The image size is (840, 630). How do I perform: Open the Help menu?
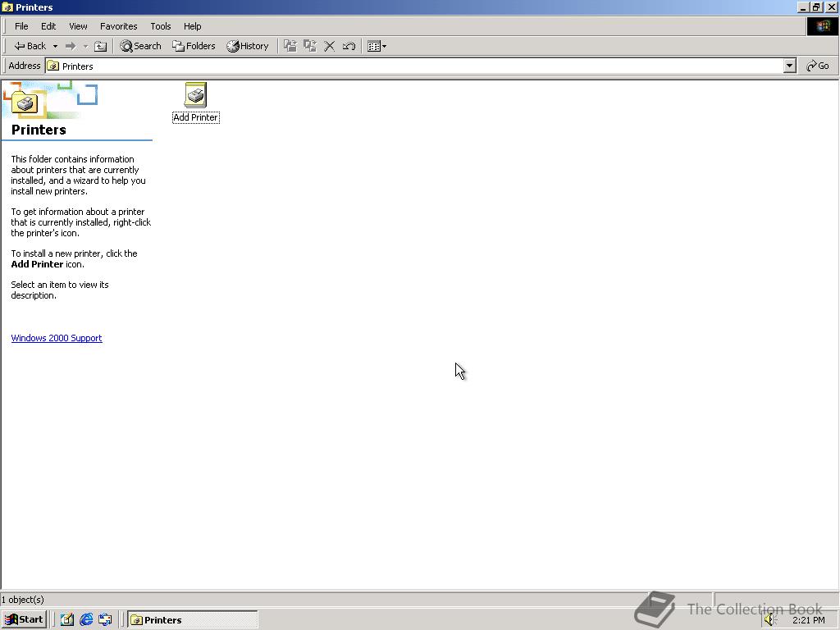192,26
